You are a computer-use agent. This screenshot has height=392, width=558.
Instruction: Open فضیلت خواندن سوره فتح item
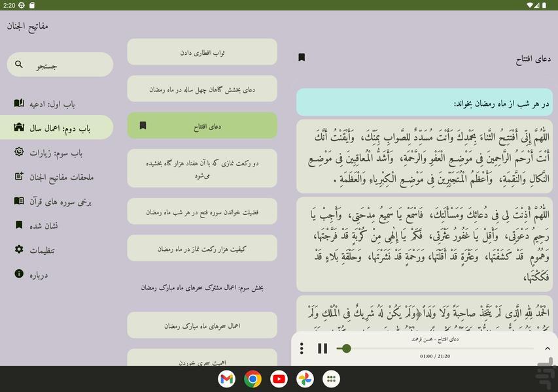coord(202,212)
